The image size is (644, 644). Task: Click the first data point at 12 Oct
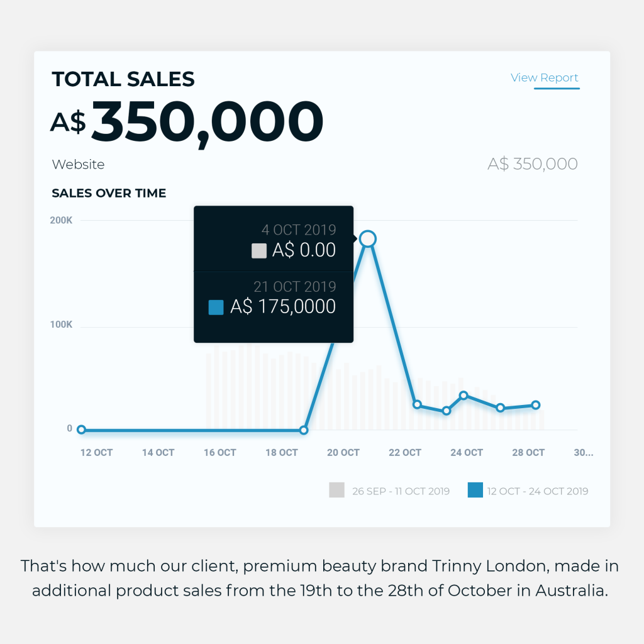pyautogui.click(x=81, y=430)
